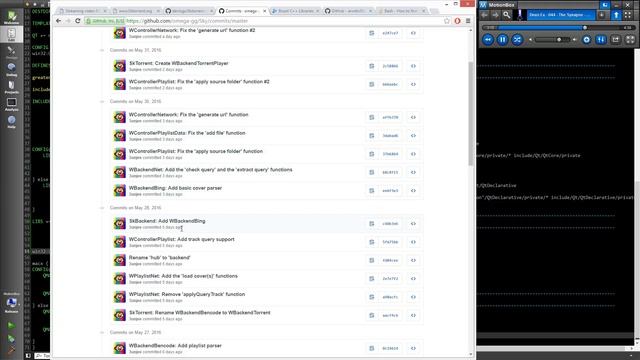Open hash button of 'WBackendBencode: Add playlist parser'

point(390,349)
